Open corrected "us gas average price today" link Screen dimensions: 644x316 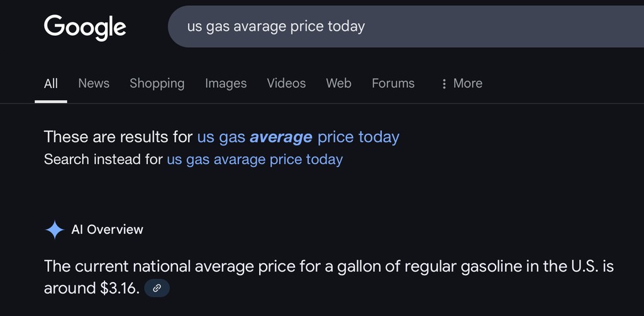point(298,137)
